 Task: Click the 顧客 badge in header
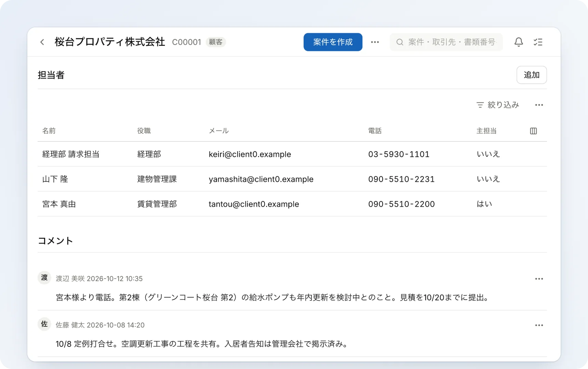(x=216, y=42)
